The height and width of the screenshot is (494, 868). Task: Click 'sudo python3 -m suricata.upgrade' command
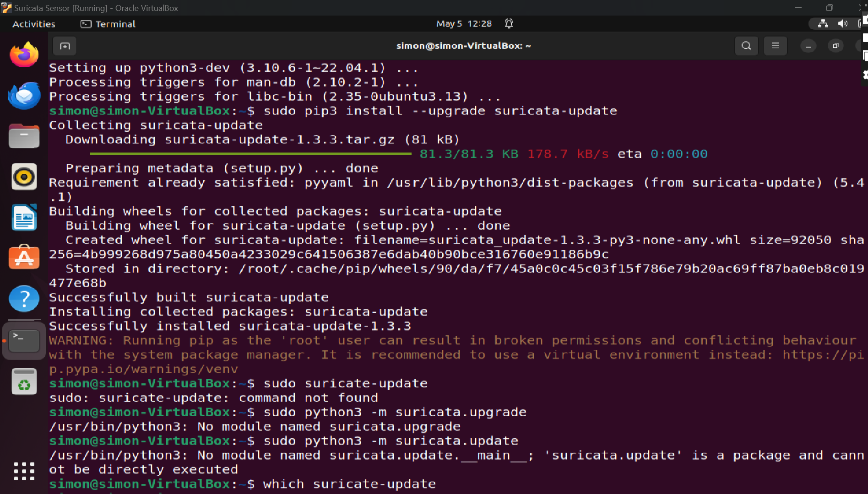(x=395, y=412)
